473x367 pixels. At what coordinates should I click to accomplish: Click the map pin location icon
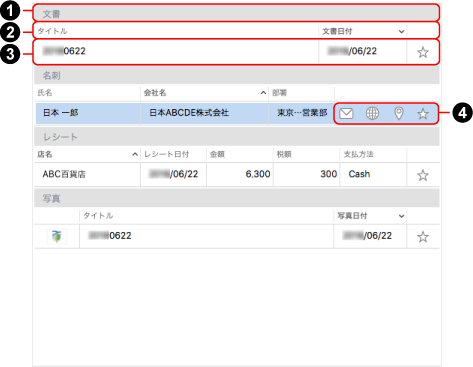(x=399, y=113)
